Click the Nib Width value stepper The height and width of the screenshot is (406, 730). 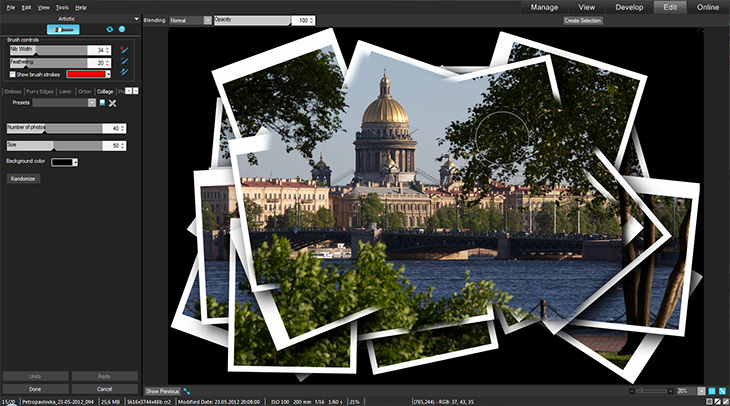[108, 50]
